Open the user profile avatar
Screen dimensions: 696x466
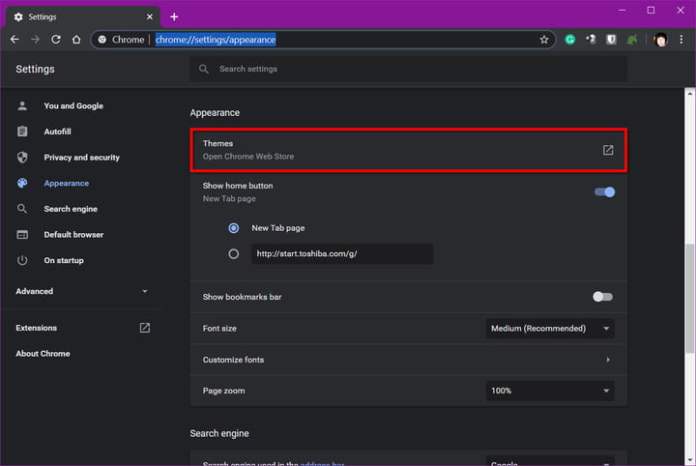[x=660, y=40]
